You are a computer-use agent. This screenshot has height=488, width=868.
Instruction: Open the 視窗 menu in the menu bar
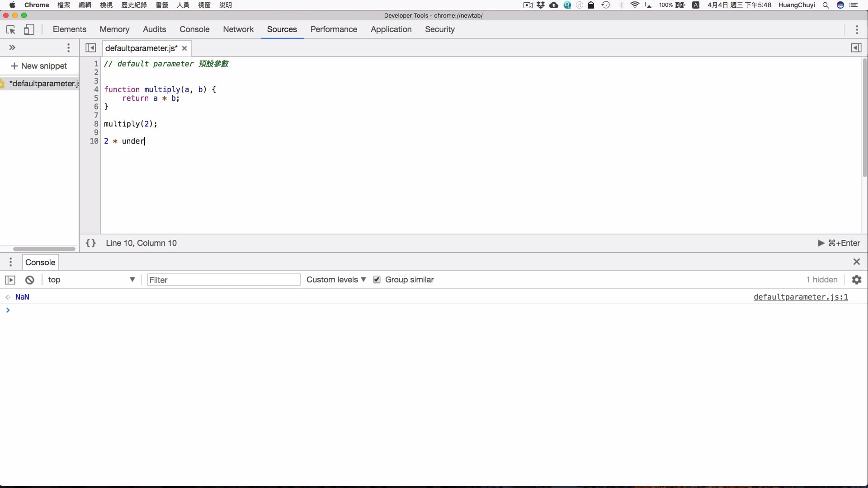point(204,5)
